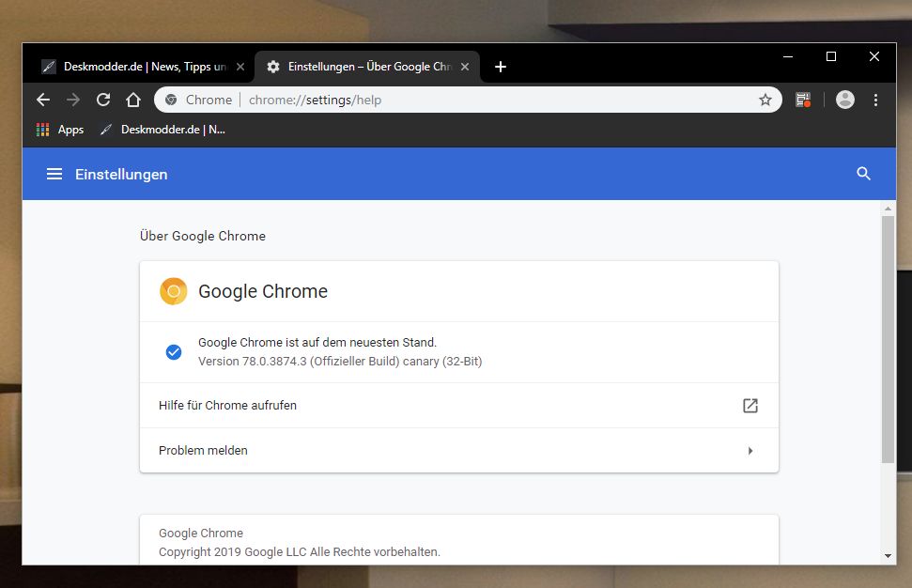The width and height of the screenshot is (912, 588).
Task: Open the home page icon
Action: (133, 101)
